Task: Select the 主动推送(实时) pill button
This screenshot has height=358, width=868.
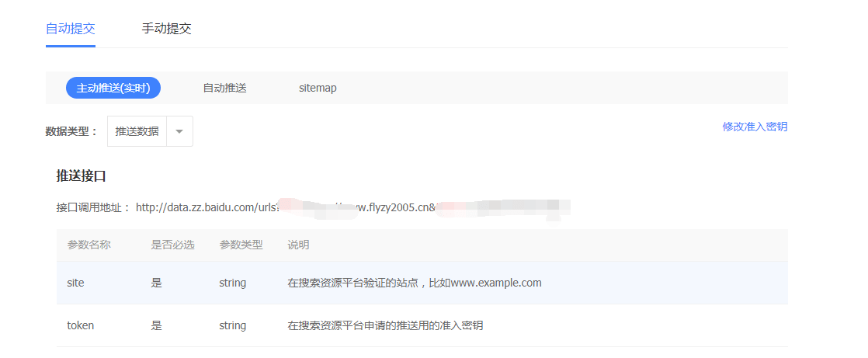Action: (x=113, y=88)
